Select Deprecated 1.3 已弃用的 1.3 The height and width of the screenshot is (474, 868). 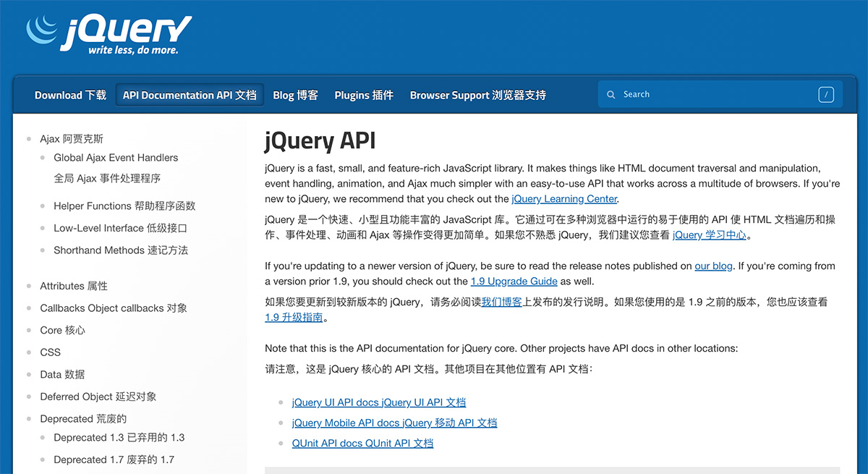(119, 438)
